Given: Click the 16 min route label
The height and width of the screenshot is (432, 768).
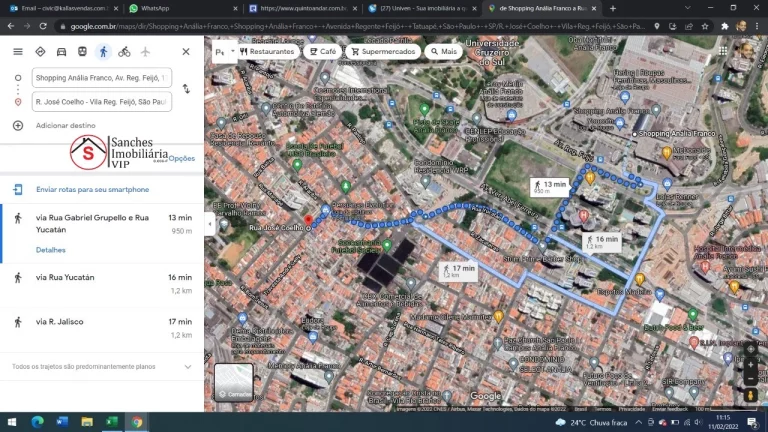Looking at the screenshot, I should tap(602, 242).
